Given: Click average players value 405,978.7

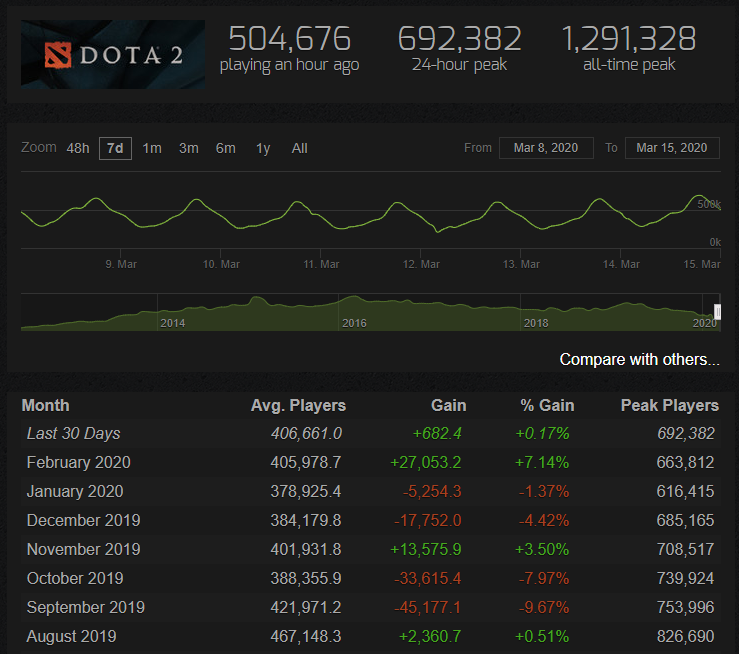Looking at the screenshot, I should [x=306, y=462].
